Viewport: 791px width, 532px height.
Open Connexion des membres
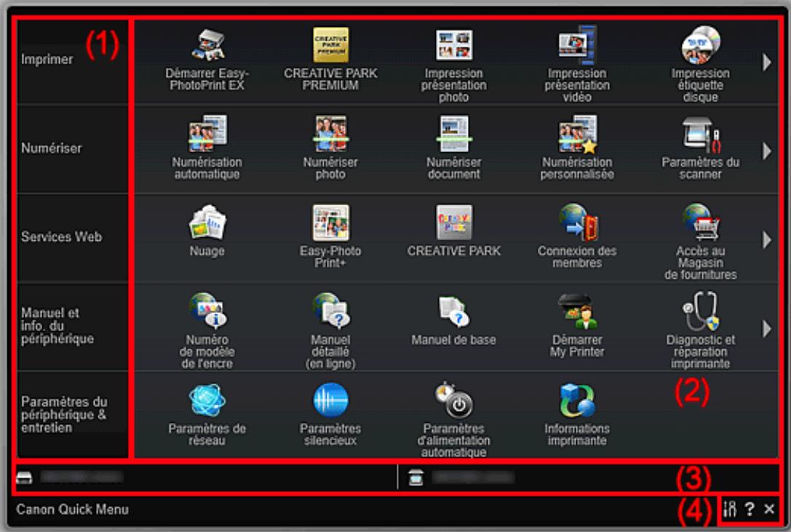pyautogui.click(x=577, y=237)
